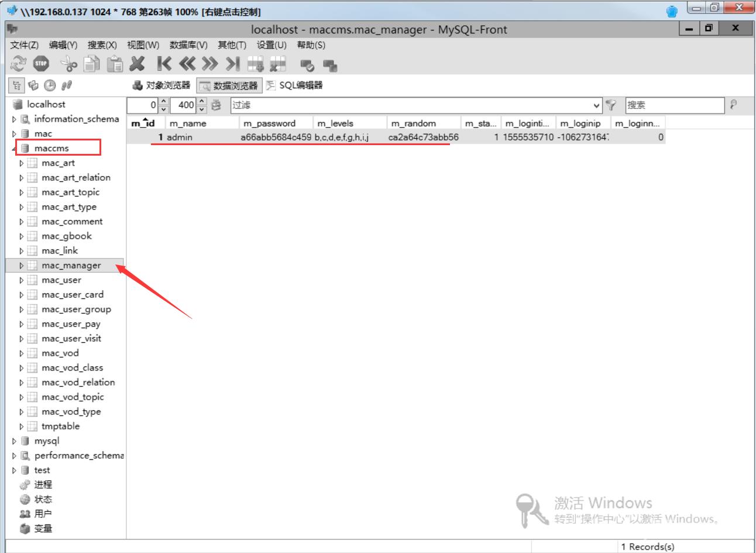Select the maccms database in tree
The width and height of the screenshot is (756, 553).
51,148
